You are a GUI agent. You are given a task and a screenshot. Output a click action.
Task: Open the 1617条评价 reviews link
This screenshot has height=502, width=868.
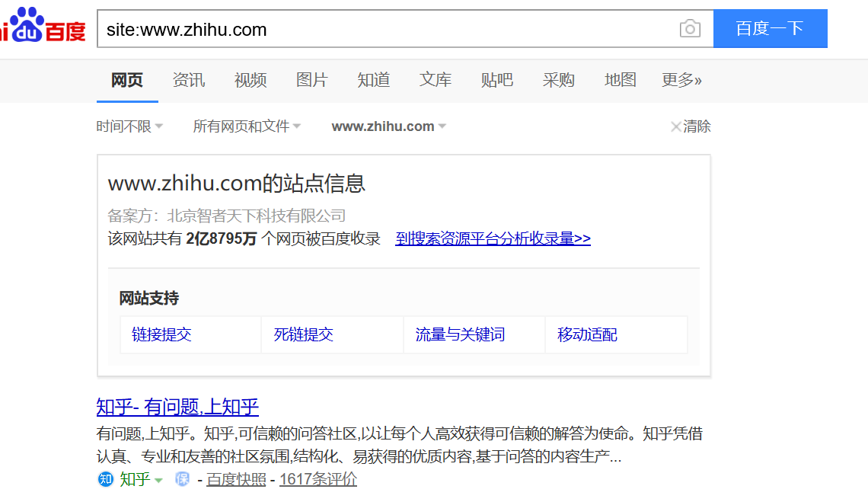pyautogui.click(x=318, y=479)
